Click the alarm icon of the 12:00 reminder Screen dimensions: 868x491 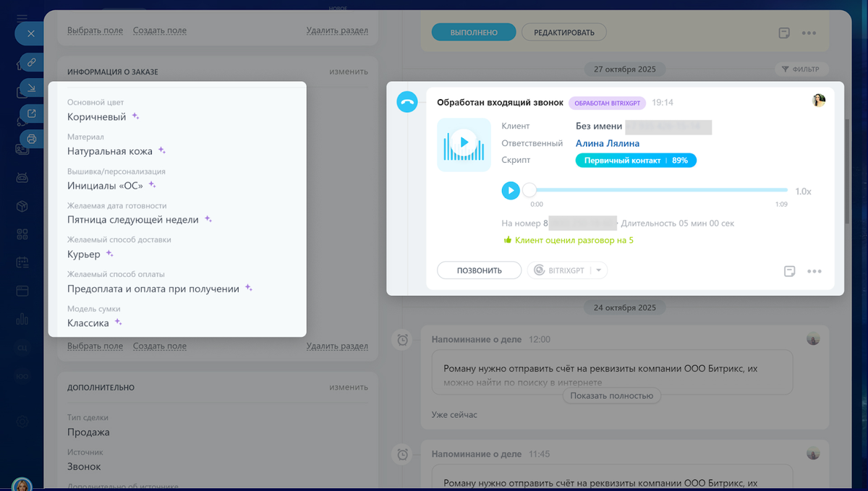(401, 340)
